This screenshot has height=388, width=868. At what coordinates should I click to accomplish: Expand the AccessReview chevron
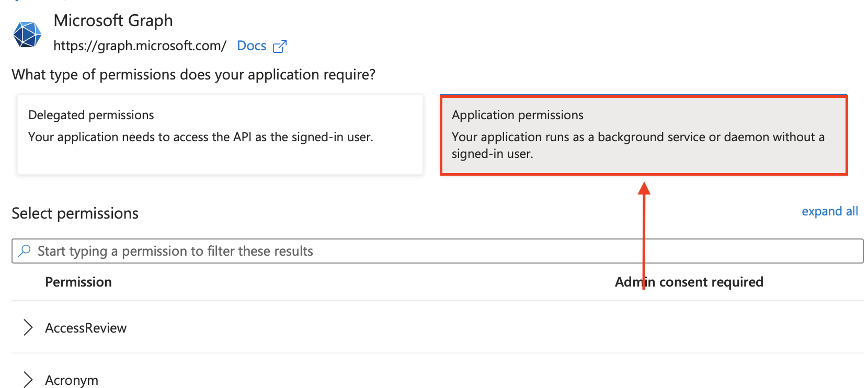(28, 328)
